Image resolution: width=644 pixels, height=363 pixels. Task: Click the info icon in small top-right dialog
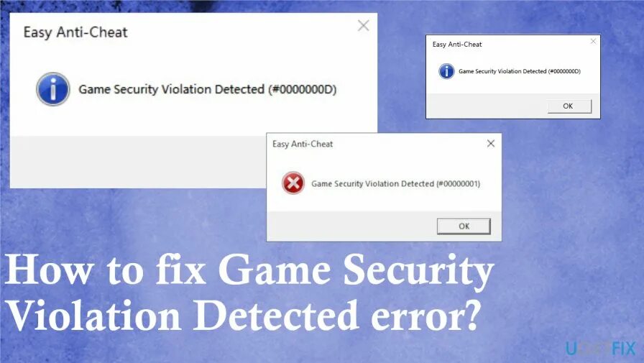(446, 71)
